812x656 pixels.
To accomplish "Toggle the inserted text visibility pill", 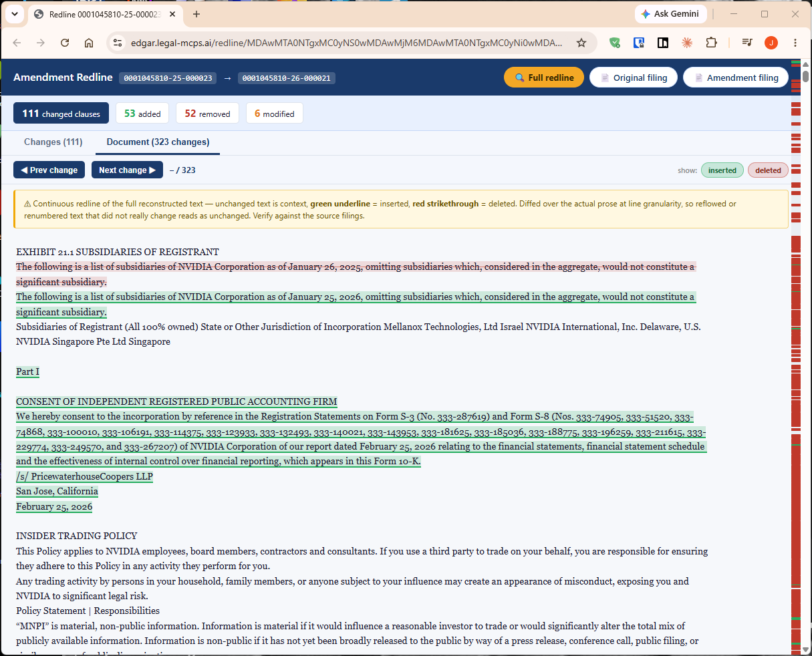I will [722, 170].
